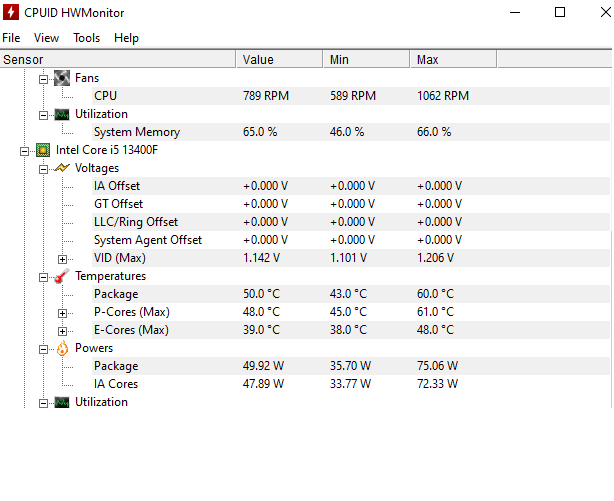Collapse the lower Utilization section at bottom
Viewport: 614px width, 501px height.
click(43, 403)
